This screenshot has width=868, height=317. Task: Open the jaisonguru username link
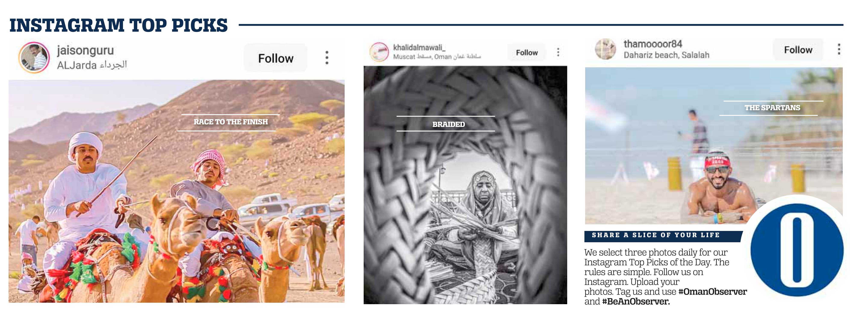click(85, 50)
